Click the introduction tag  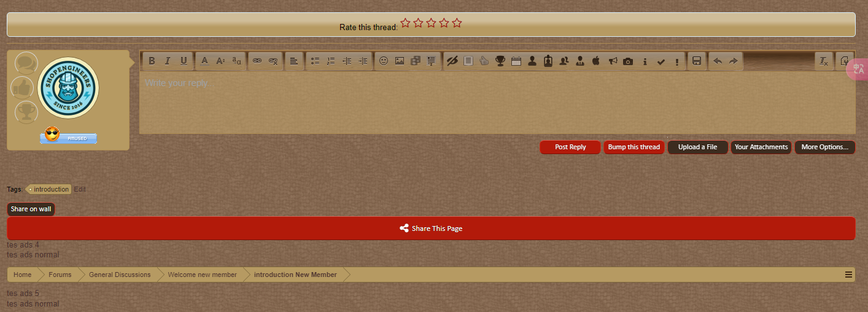click(49, 189)
